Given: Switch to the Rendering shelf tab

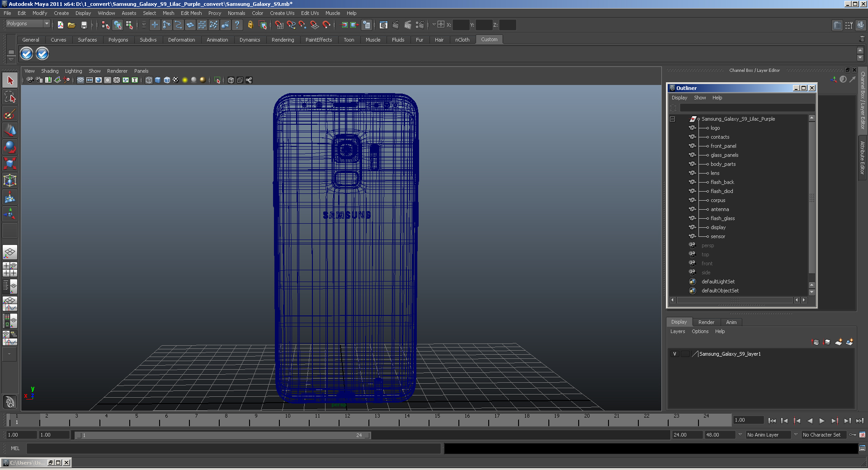Looking at the screenshot, I should pos(283,40).
